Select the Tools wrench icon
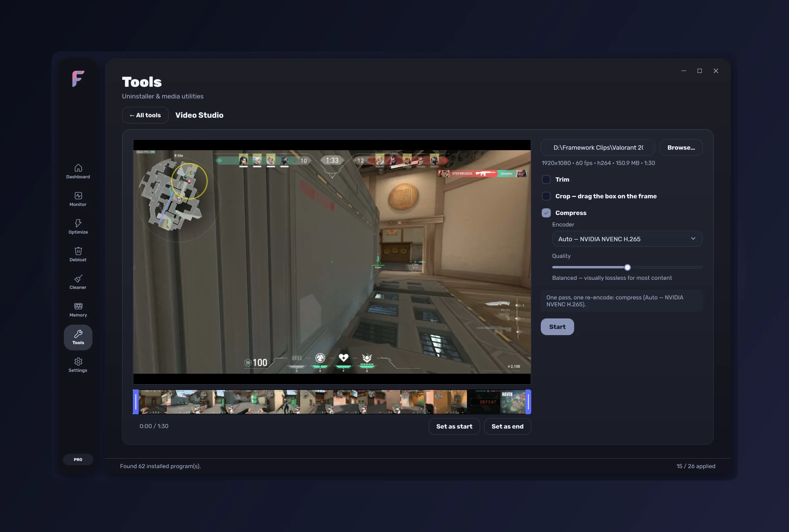The image size is (789, 532). (x=78, y=334)
